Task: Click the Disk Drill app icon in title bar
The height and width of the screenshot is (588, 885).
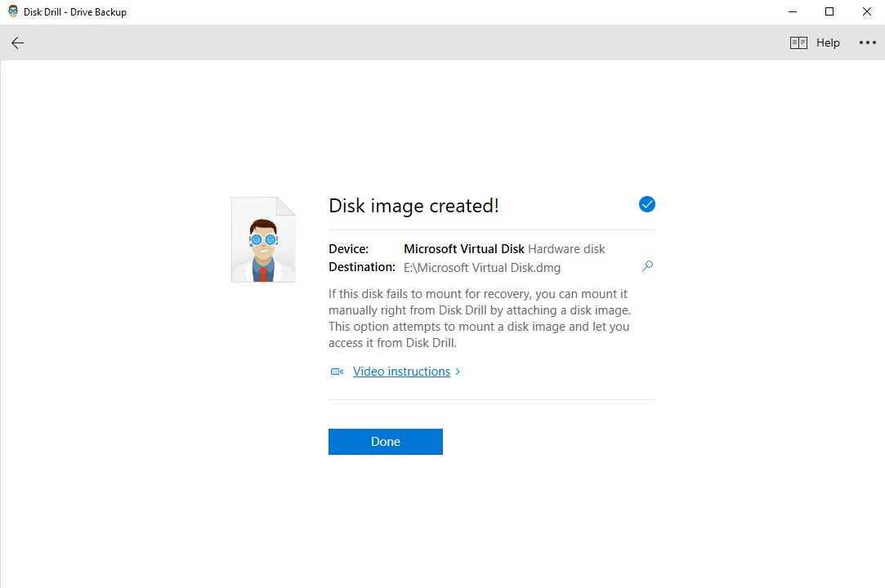Action: pyautogui.click(x=12, y=11)
